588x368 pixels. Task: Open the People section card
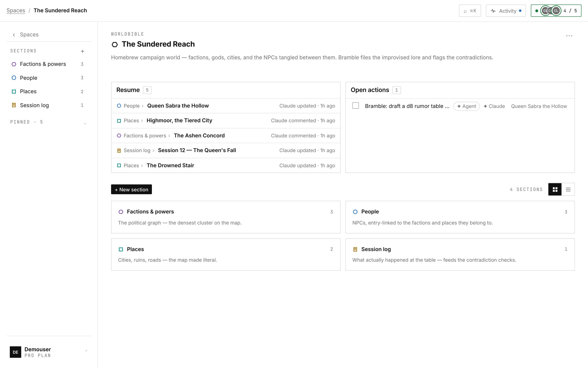460,217
